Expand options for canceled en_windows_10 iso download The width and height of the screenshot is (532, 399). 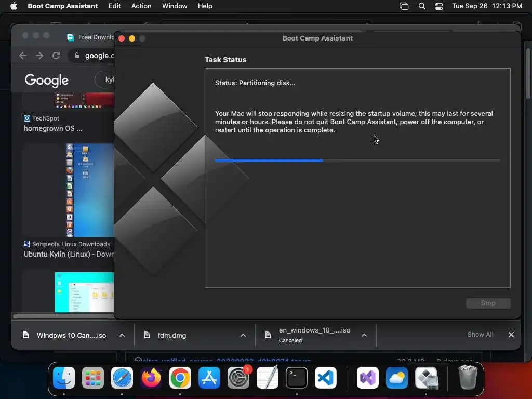364,335
